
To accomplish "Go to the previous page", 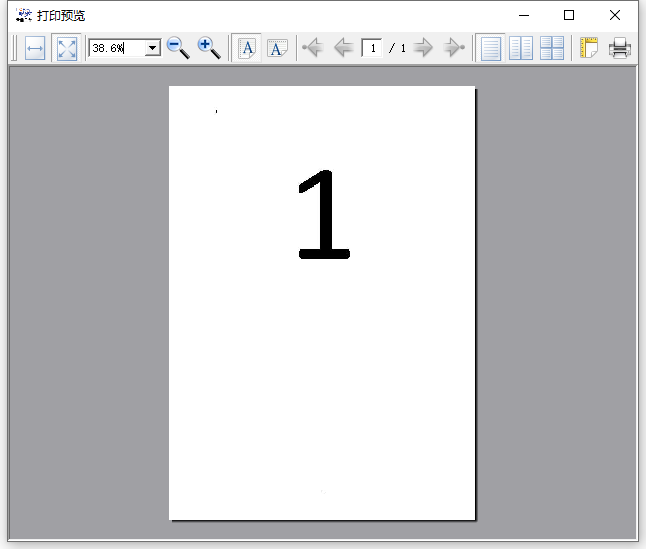I will [x=343, y=48].
